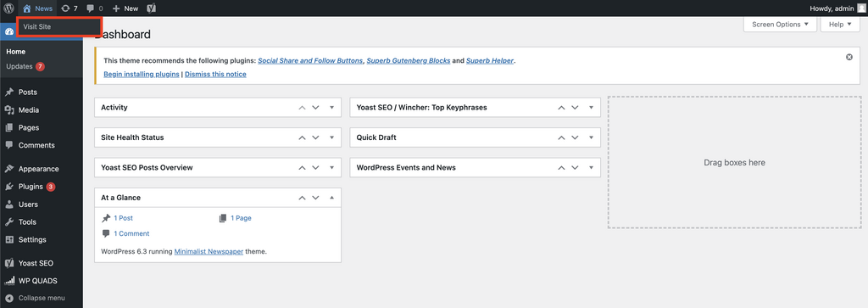The width and height of the screenshot is (868, 308).
Task: Open Yoast SEO via its sidebar icon
Action: 8,263
